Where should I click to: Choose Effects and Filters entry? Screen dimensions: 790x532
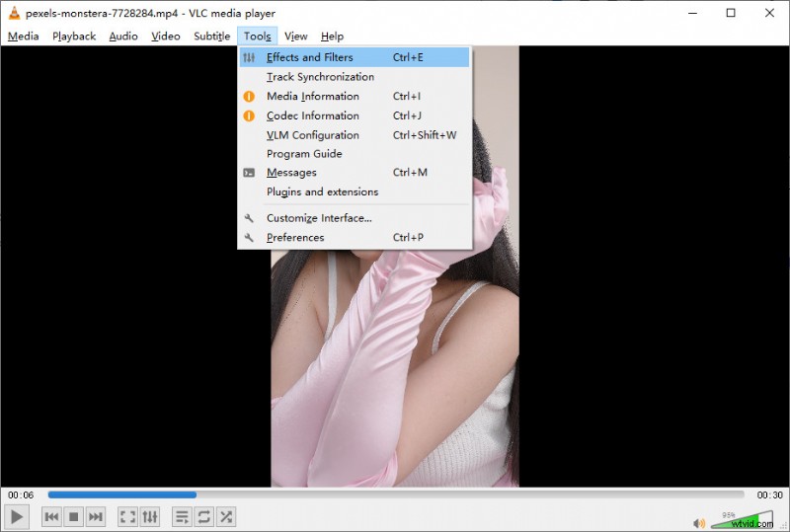pos(355,57)
